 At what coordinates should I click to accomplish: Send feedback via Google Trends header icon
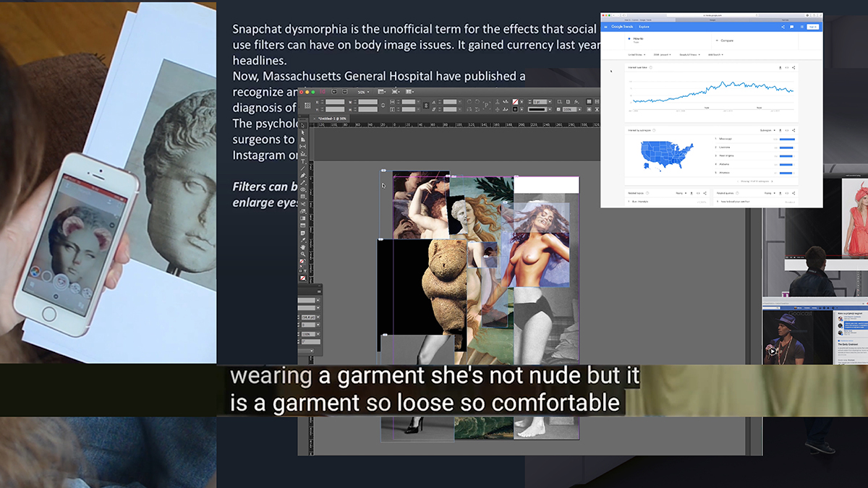pos(791,27)
